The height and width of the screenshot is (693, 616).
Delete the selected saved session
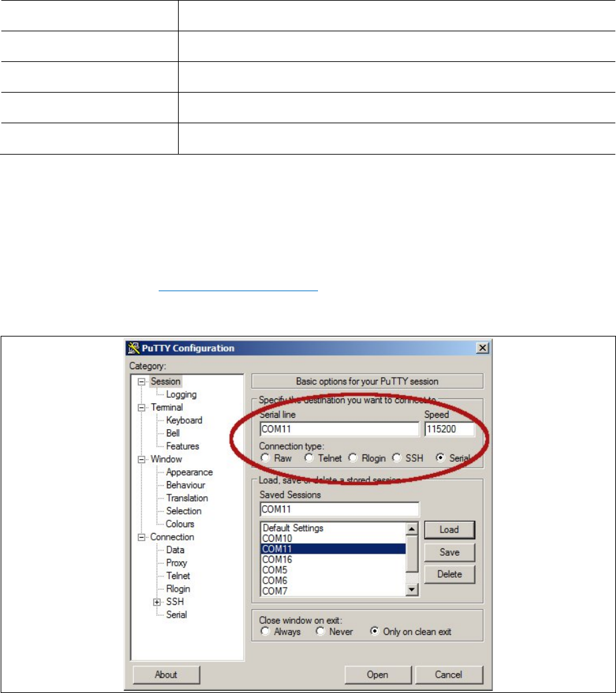[449, 574]
